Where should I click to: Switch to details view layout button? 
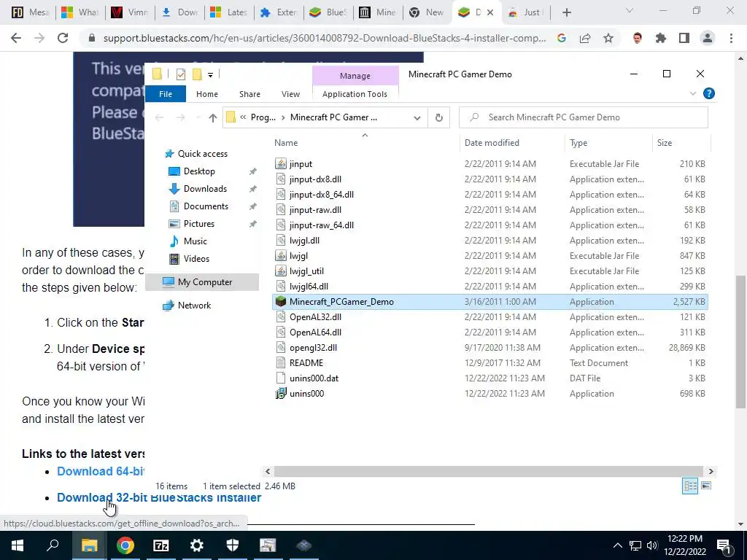pos(690,486)
